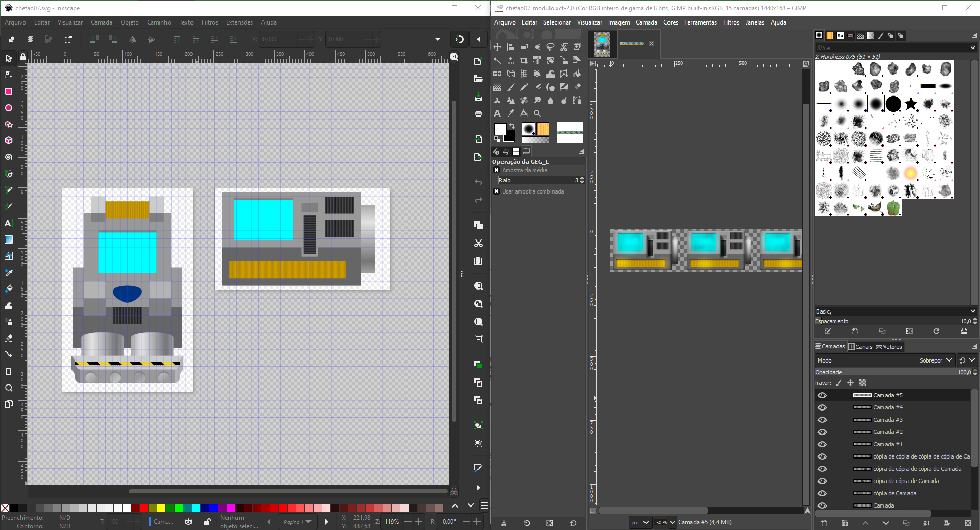Click the new layer icon in GIMP
The height and width of the screenshot is (530, 980).
coord(824,523)
